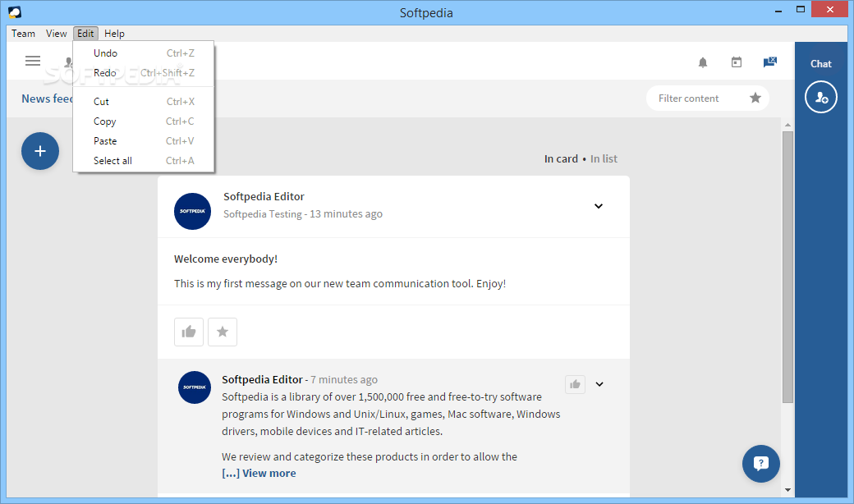
Task: Click the add contact button in Chat
Action: (821, 97)
